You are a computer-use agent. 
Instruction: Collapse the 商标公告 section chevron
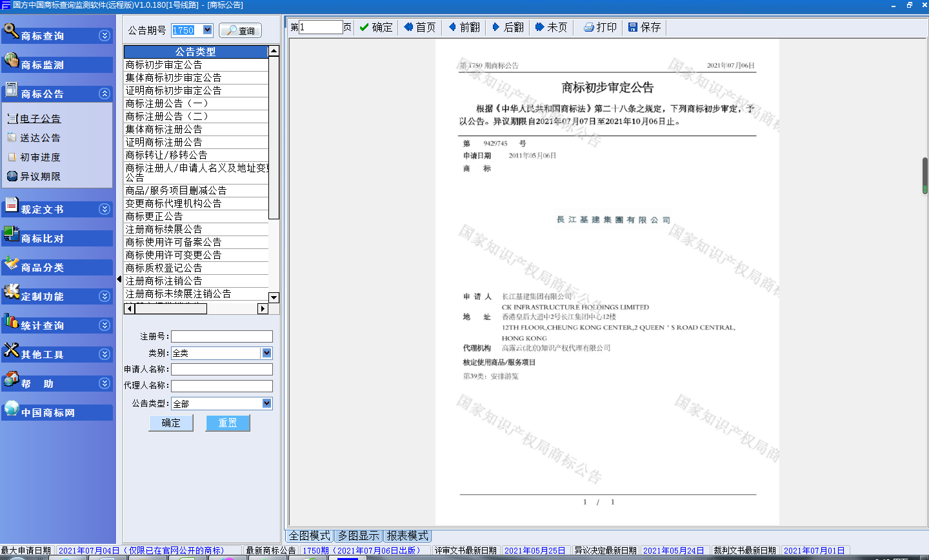coord(105,94)
